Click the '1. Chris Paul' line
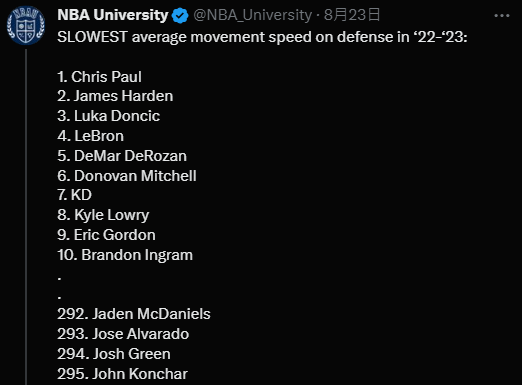522x385 pixels. click(x=99, y=77)
